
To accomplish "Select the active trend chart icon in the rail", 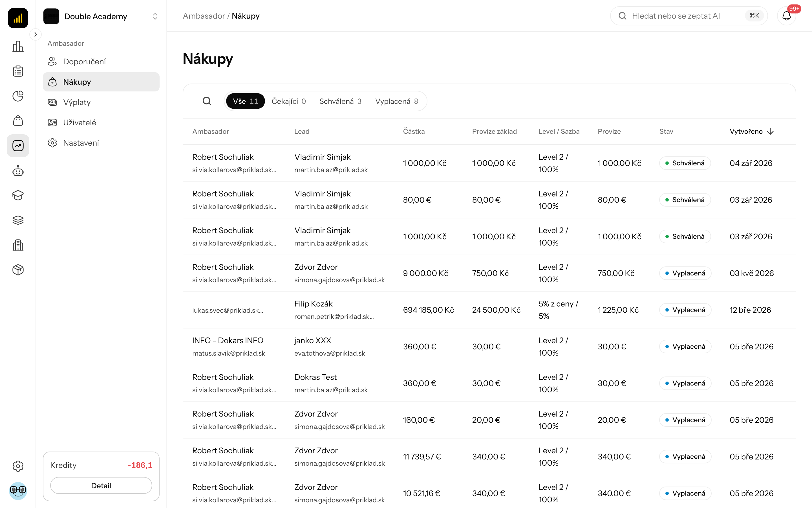I will click(18, 145).
